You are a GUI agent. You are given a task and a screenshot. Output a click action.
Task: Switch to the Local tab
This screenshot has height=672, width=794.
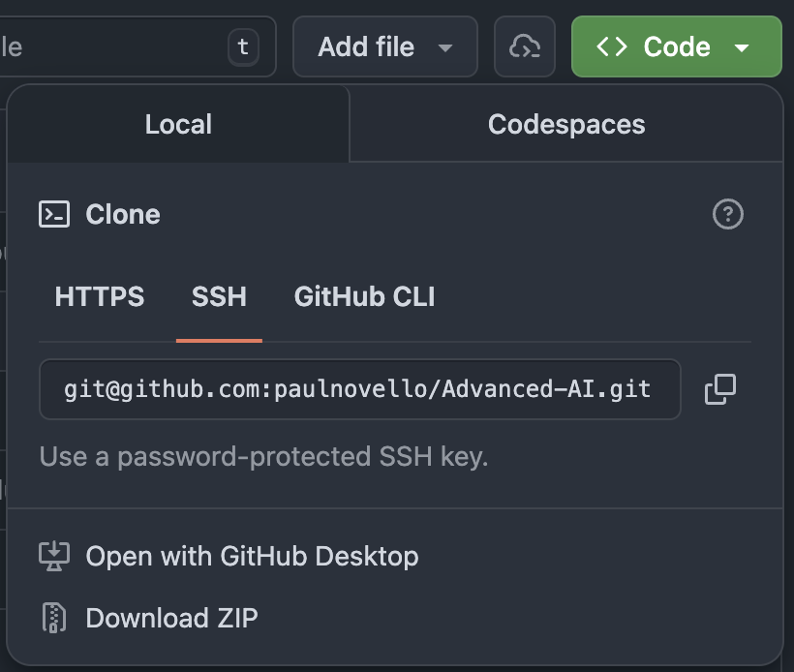[x=178, y=124]
